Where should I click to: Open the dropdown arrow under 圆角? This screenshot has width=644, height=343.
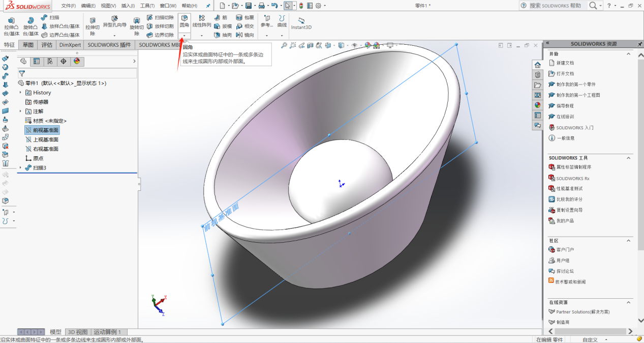(184, 35)
